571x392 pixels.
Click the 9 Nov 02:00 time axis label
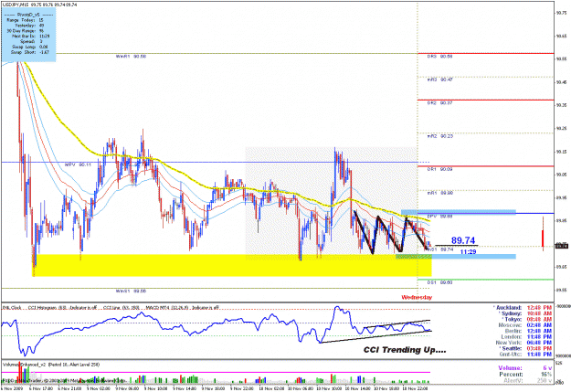[99, 388]
